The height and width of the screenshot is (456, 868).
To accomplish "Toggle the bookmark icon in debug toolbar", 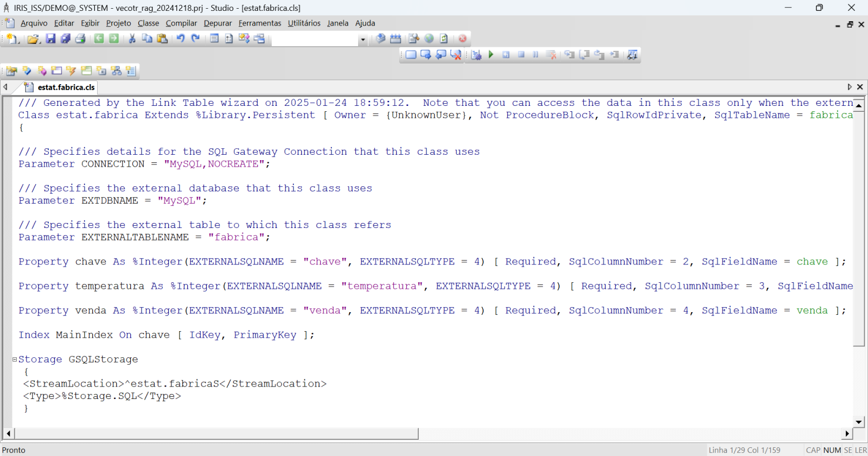I will point(411,54).
